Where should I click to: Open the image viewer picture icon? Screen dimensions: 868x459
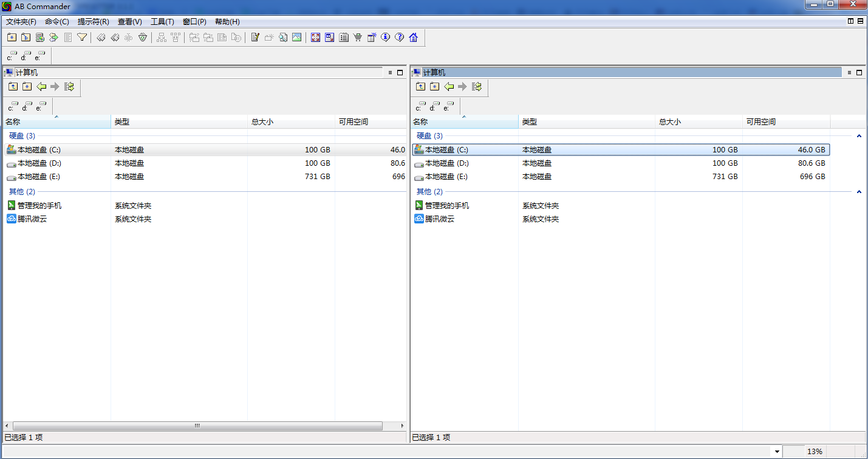[296, 37]
